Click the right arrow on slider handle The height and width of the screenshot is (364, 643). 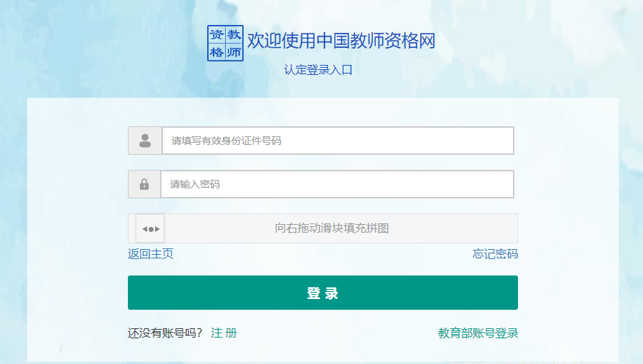coord(156,229)
